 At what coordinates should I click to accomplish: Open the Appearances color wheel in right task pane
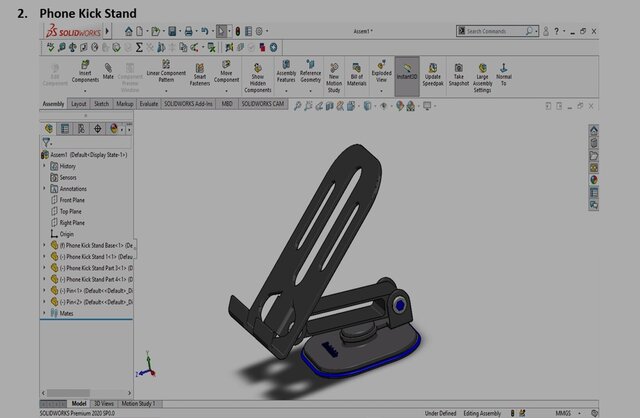click(593, 180)
